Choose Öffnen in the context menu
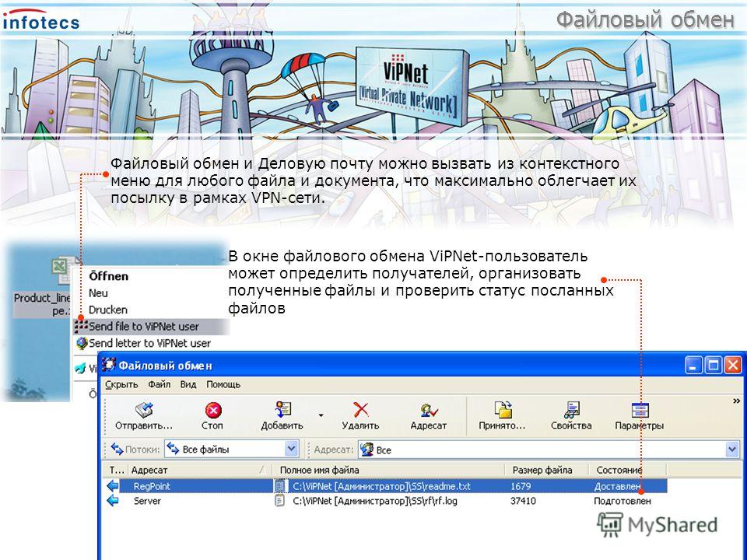This screenshot has width=747, height=560. (109, 276)
